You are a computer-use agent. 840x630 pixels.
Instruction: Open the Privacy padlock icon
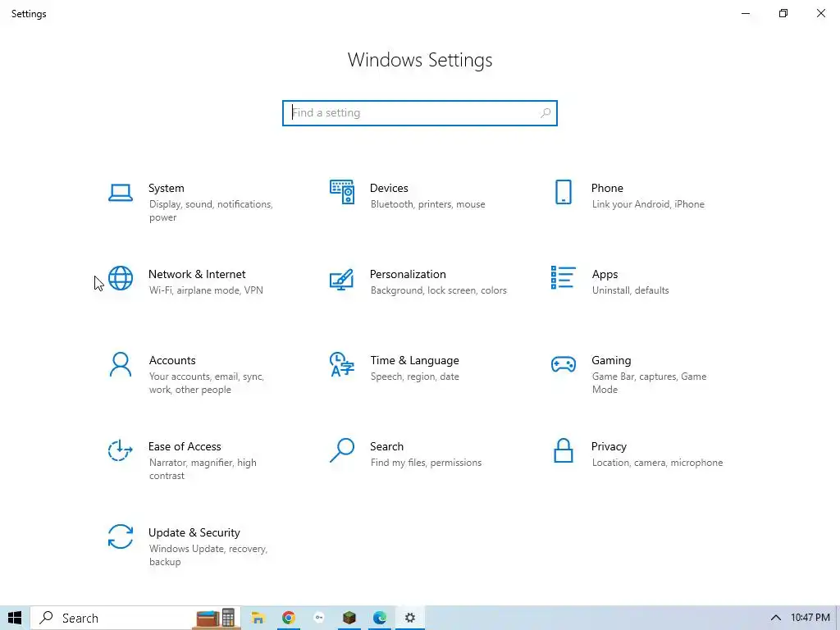tap(563, 450)
